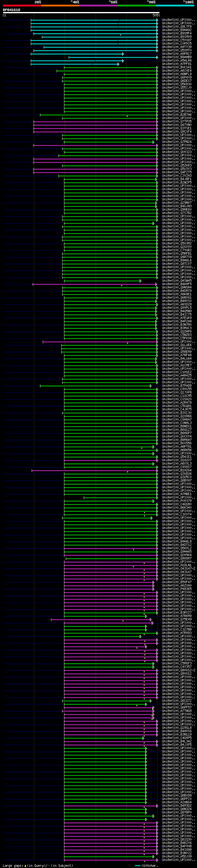Viewport: 197px width, 868px height.
Task: Select the UniRef100_Q6DEX7 label
Action: (x=177, y=81)
